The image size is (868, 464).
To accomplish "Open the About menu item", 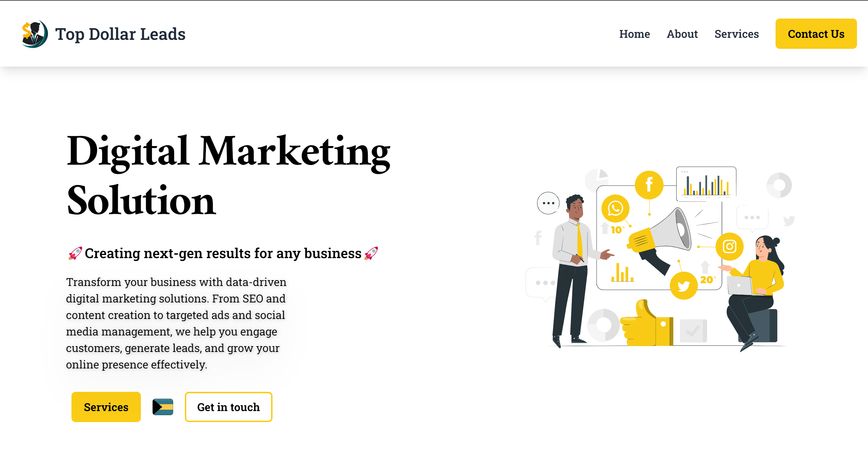I will pyautogui.click(x=682, y=34).
